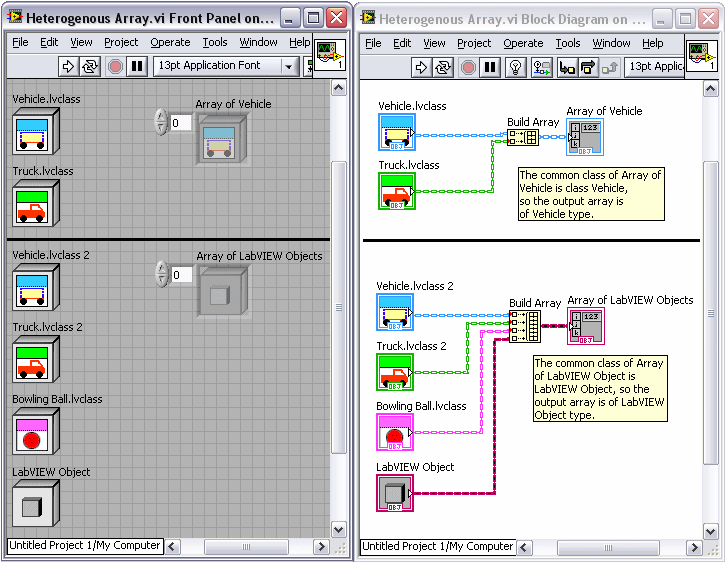Viewport: 725px width, 562px height.
Task: Click VI icon pane in Front Panel window
Action: point(330,55)
